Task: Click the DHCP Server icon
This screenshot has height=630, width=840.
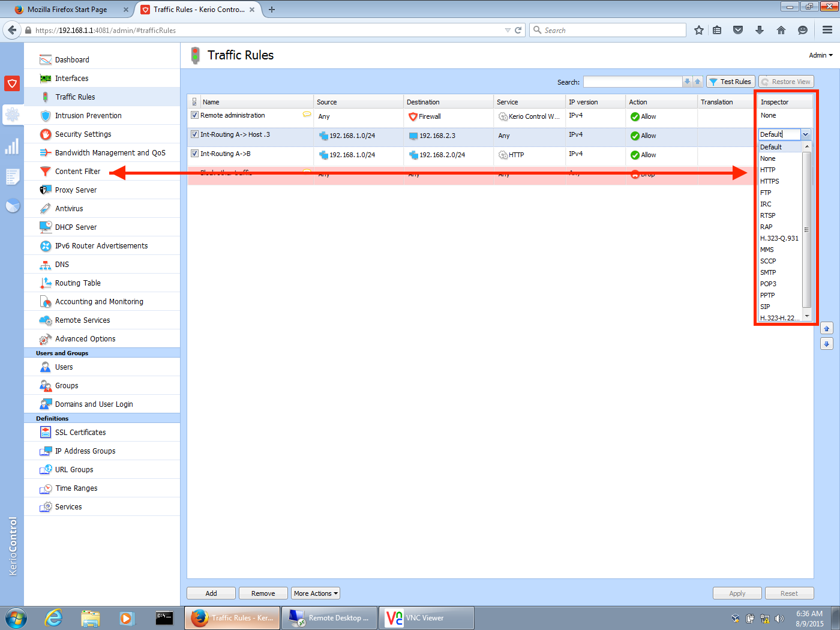Action: point(46,227)
